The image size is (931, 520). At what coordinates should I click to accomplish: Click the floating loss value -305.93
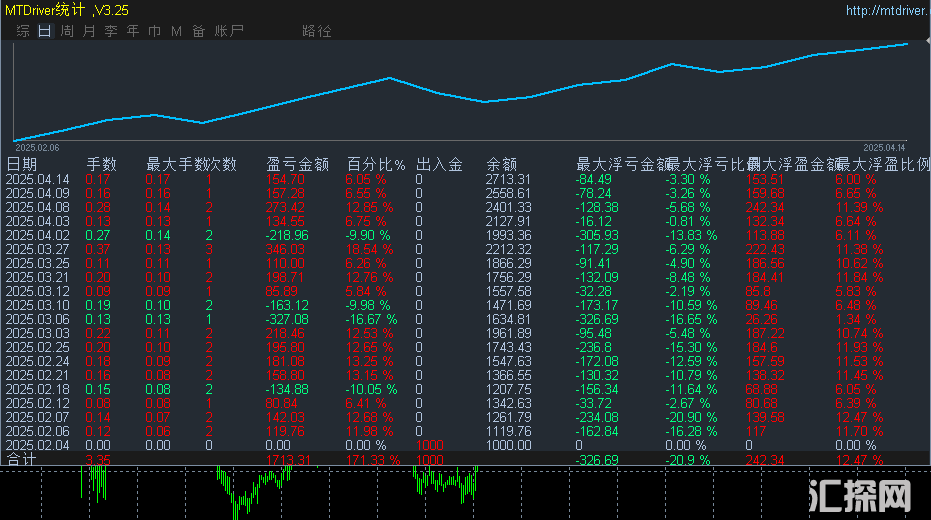pyautogui.click(x=597, y=235)
